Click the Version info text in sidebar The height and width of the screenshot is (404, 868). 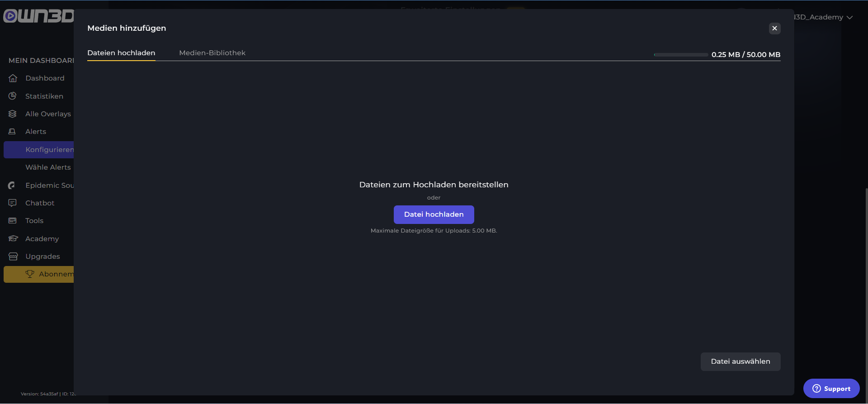coord(48,394)
